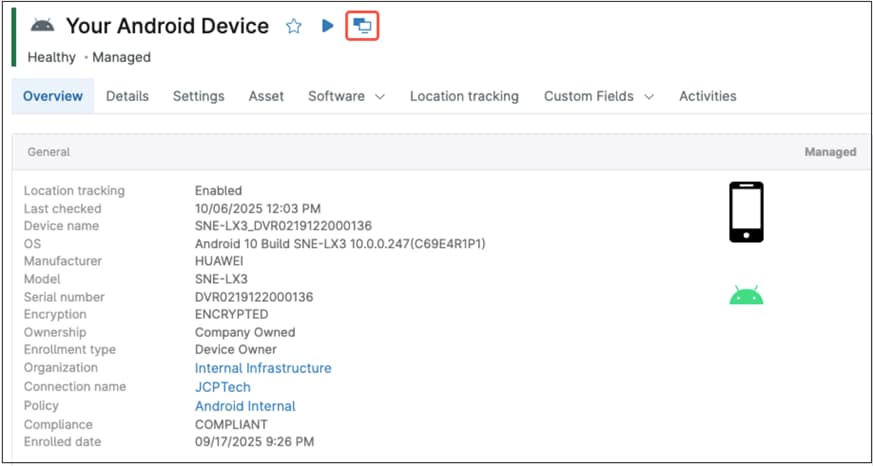This screenshot has width=873, height=466.
Task: Click the blue play action icon
Action: pyautogui.click(x=328, y=26)
